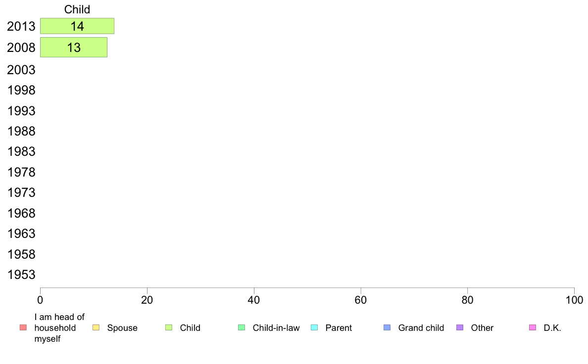Click the blue Grand child legend swatch
588x364 pixels.
coord(387,327)
